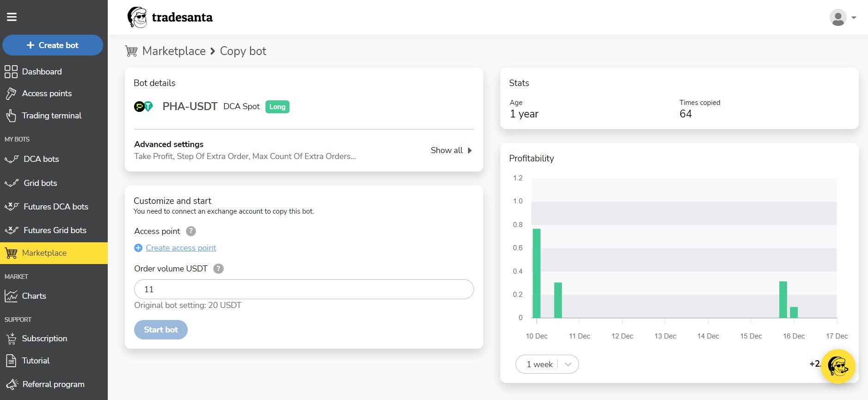Open the 1 week period dropdown
The image size is (868, 400).
tap(547, 364)
